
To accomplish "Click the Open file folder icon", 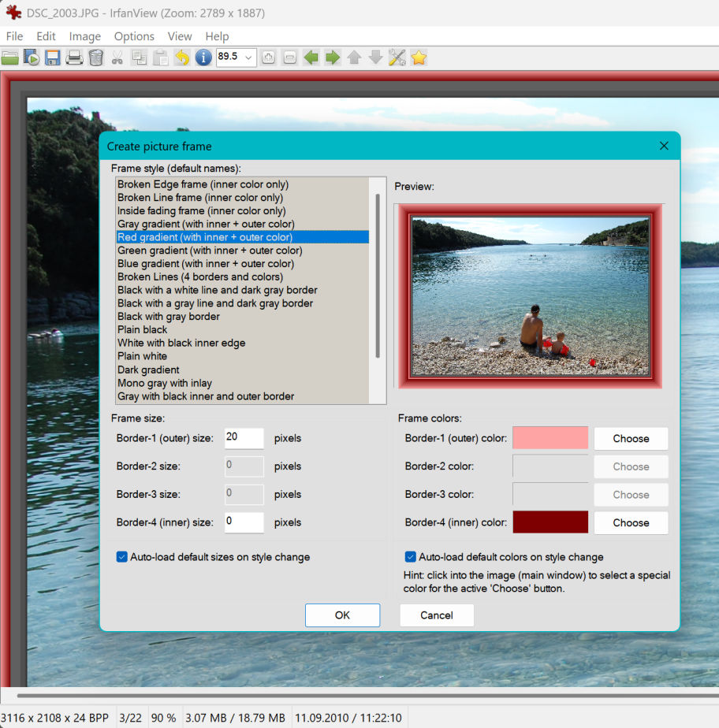I will pyautogui.click(x=10, y=58).
